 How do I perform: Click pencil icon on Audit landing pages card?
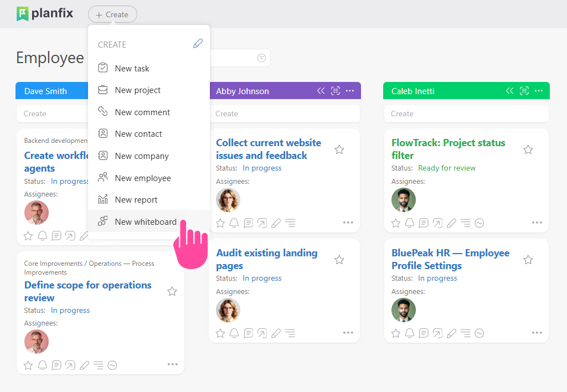click(276, 333)
